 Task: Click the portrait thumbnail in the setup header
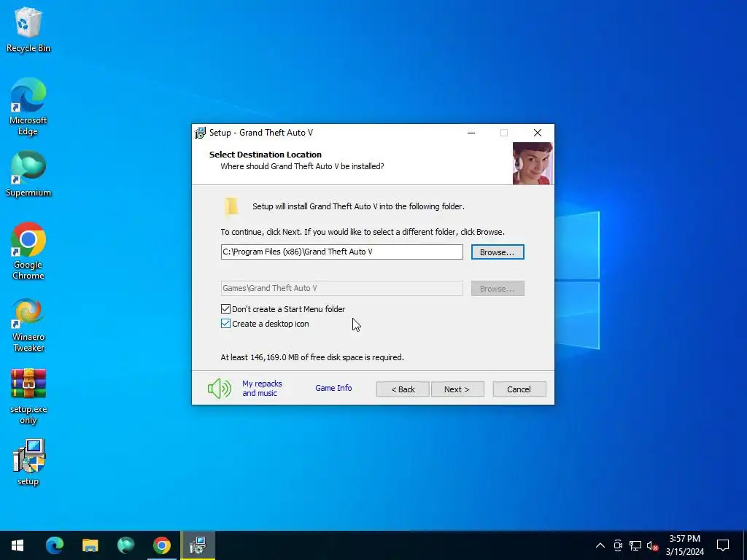tap(533, 163)
